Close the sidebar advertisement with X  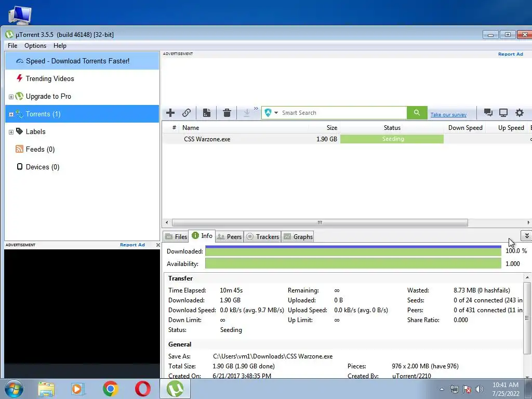point(158,245)
